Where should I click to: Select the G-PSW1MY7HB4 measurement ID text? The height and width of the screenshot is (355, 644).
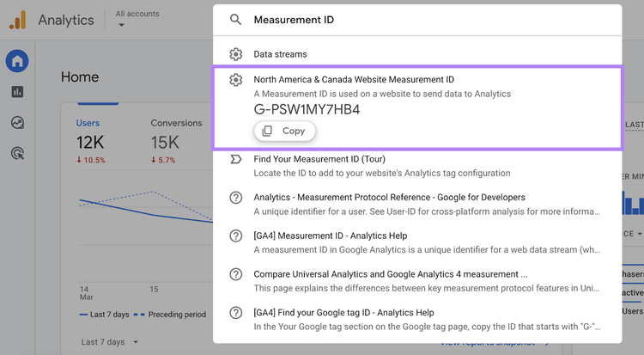307,109
